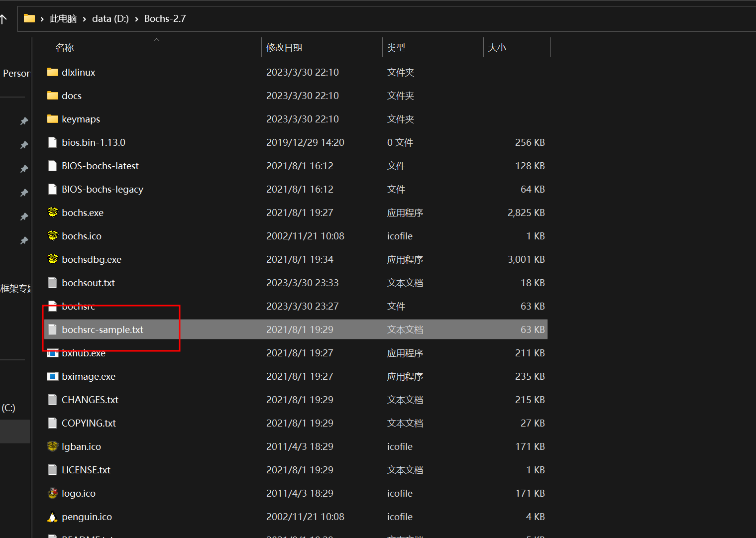Click the bochs.ico icon image
The height and width of the screenshot is (538, 756).
(53, 236)
